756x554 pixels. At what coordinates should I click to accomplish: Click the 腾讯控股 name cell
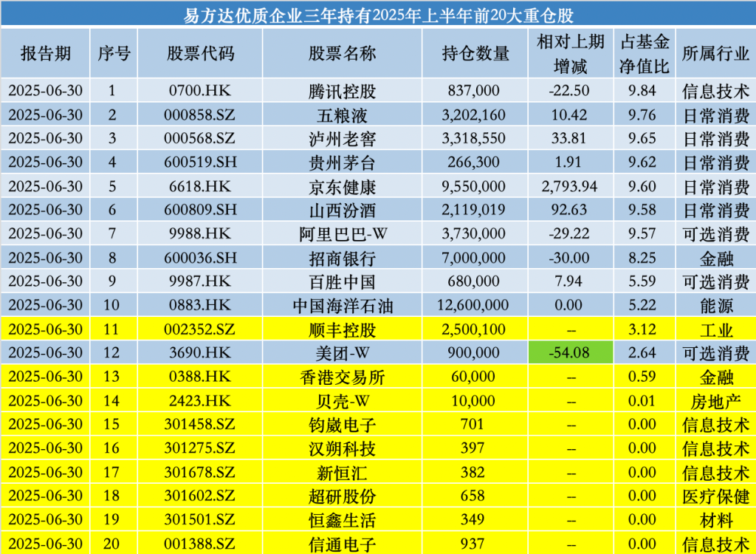click(x=343, y=90)
